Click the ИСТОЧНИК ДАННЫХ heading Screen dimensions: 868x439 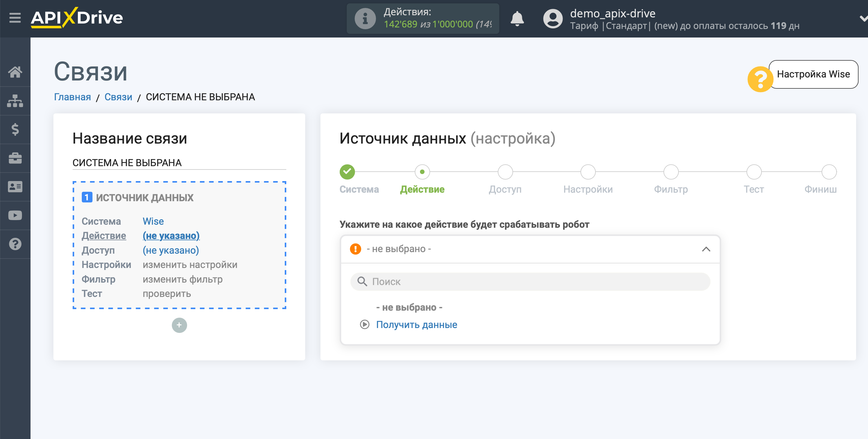click(x=145, y=197)
